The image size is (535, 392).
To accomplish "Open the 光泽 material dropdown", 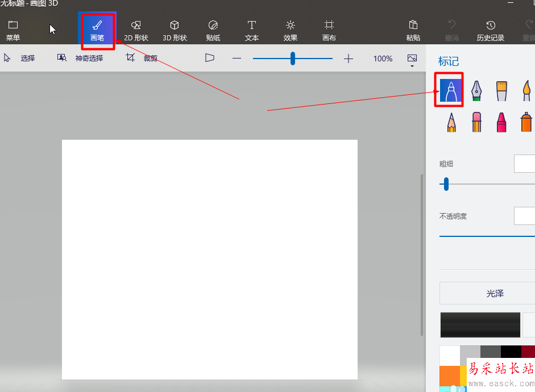I will 487,293.
